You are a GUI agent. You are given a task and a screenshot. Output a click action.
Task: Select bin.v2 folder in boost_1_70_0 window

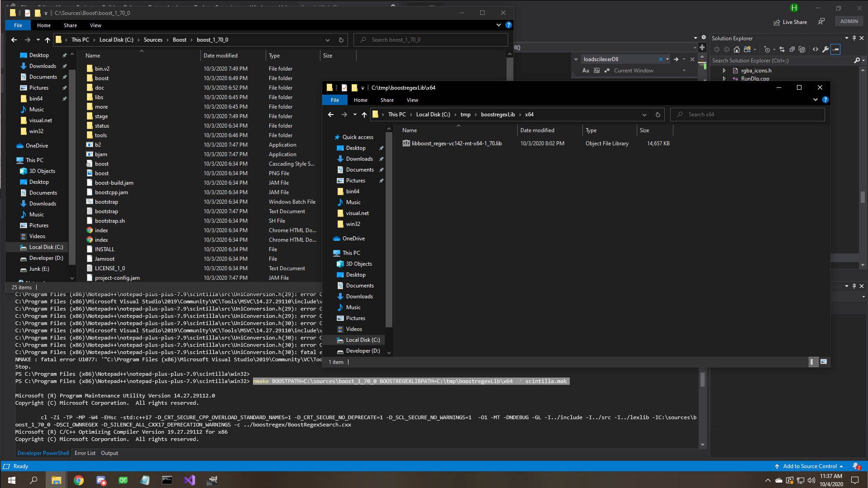click(102, 69)
